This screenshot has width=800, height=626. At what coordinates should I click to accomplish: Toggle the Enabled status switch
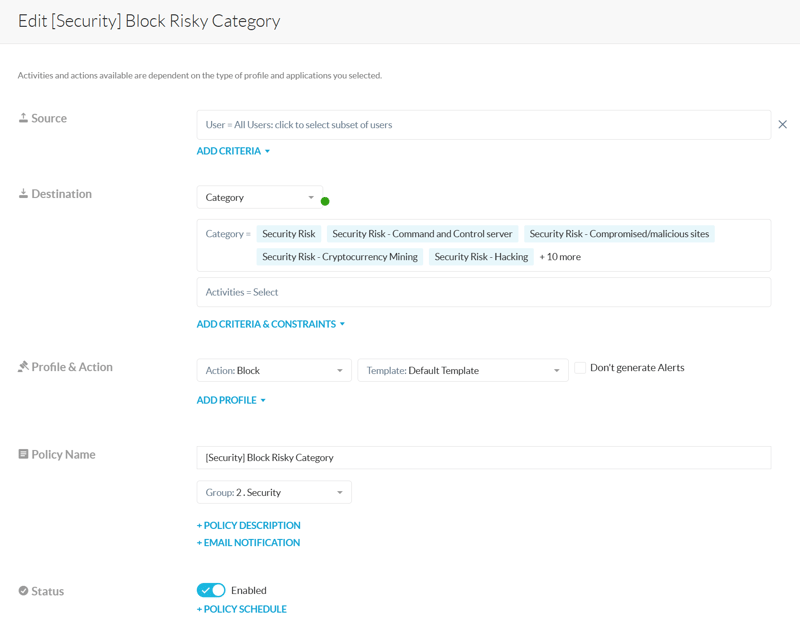click(211, 590)
